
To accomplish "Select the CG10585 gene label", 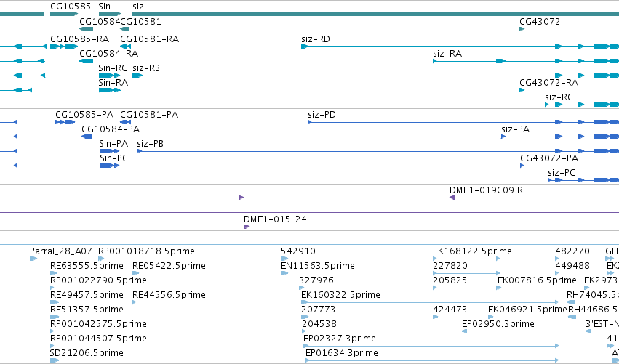I will pos(71,7).
